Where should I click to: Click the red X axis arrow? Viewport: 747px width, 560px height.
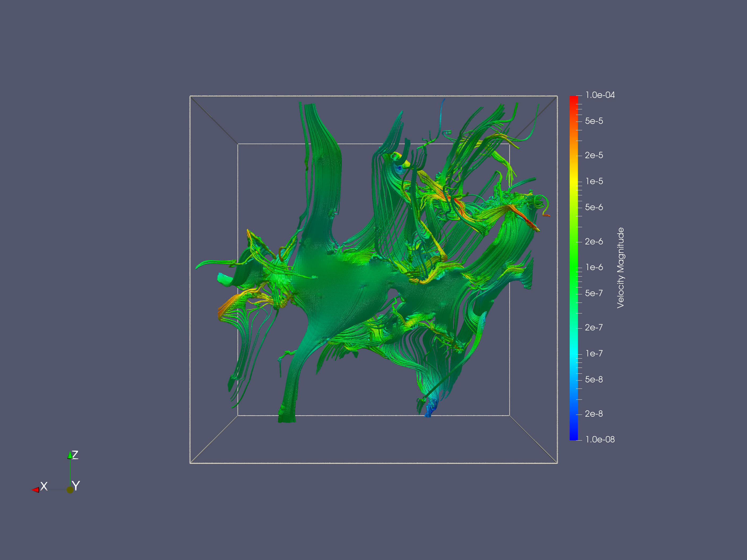[36, 490]
